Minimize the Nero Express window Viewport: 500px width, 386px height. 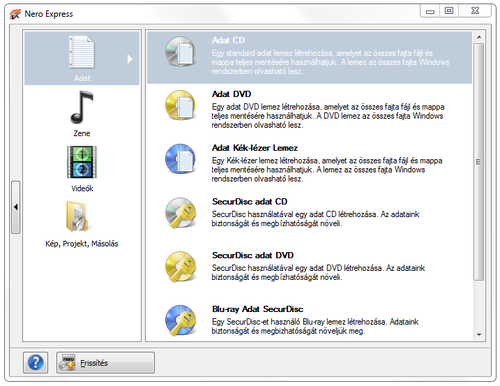[430, 11]
